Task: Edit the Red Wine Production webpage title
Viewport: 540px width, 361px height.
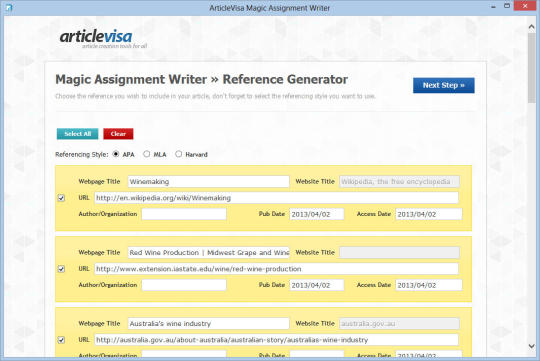Action: coord(208,252)
